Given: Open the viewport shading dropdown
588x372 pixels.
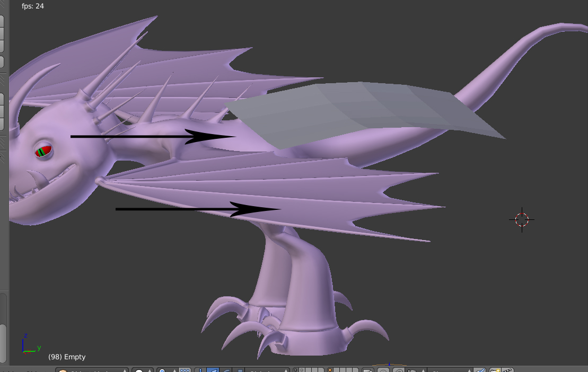Looking at the screenshot, I should (143, 370).
